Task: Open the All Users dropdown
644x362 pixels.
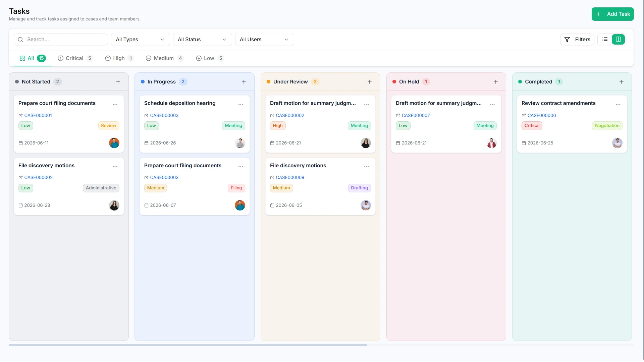Action: click(264, 40)
